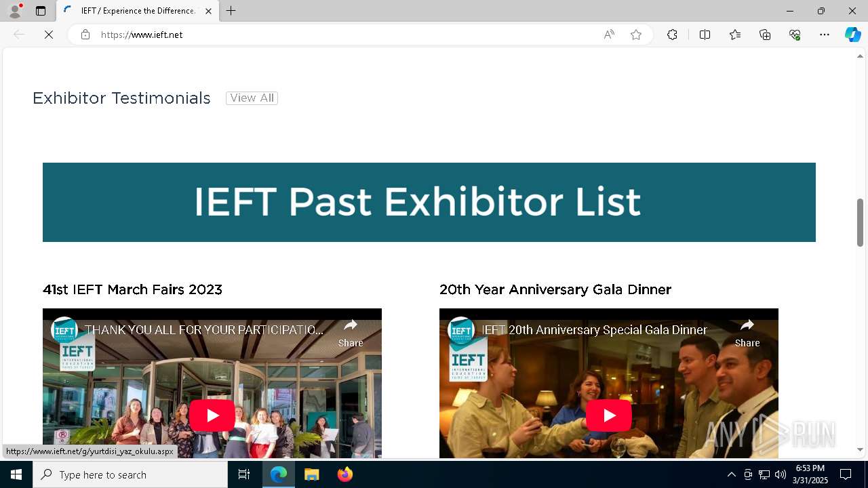The image size is (868, 488).
Task: Open Browser essentials heart icon
Action: pos(795,35)
